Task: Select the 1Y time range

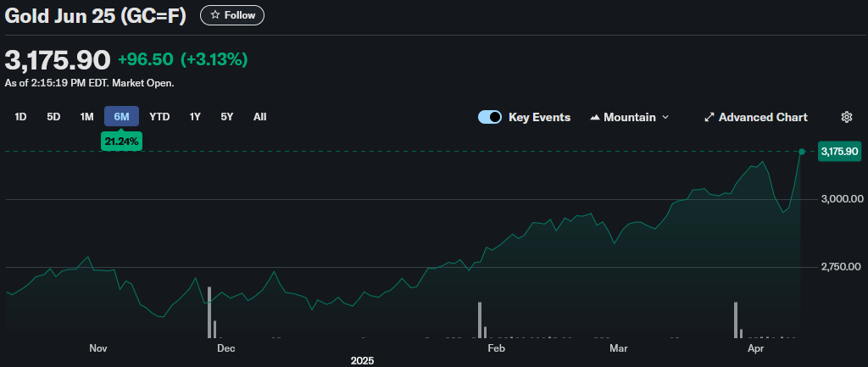Action: (195, 117)
